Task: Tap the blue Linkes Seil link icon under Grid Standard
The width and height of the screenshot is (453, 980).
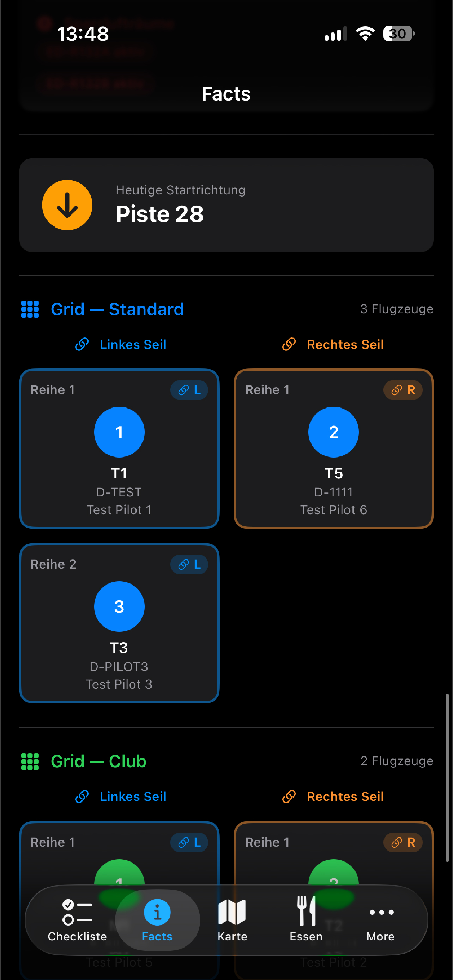Action: [82, 344]
